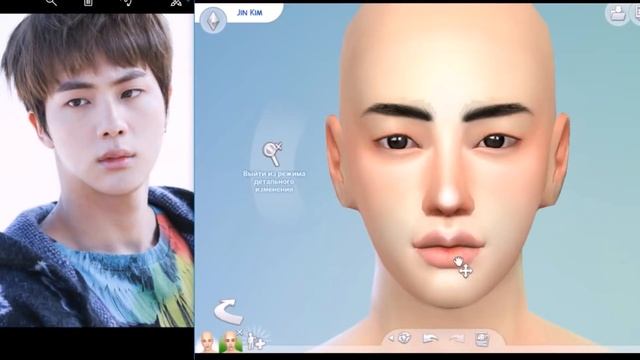
Task: Click the edit/crop icon in photo viewer
Action: tap(176, 3)
